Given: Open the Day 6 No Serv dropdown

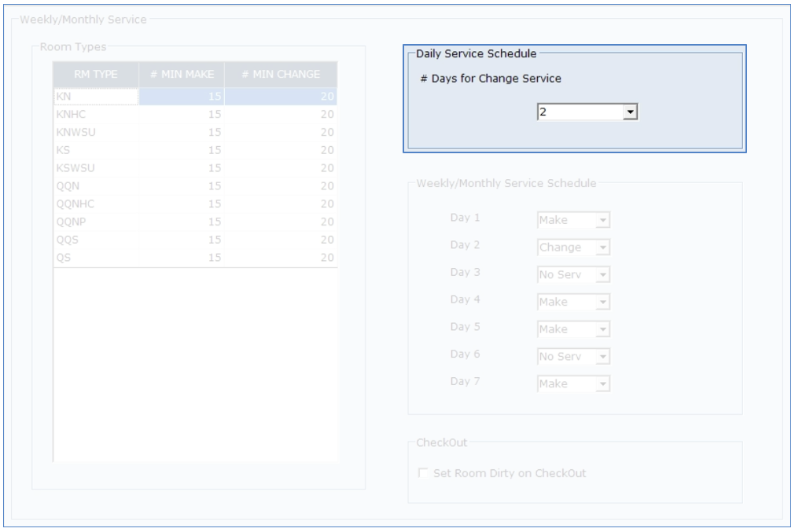Looking at the screenshot, I should click(x=602, y=358).
